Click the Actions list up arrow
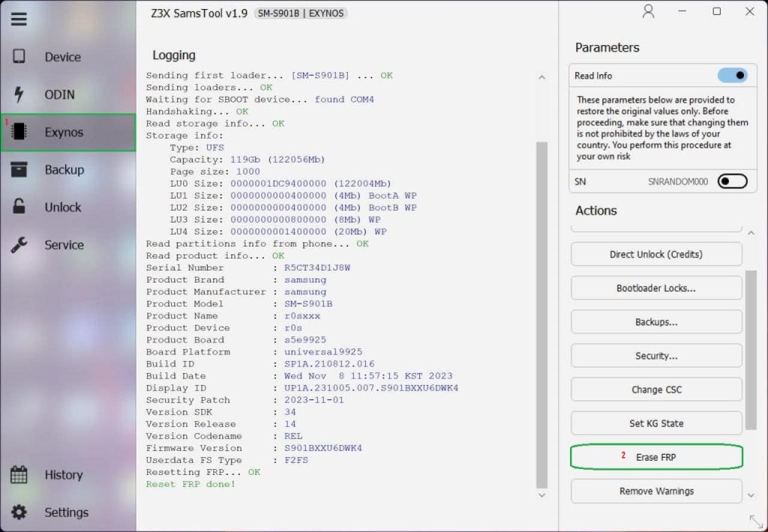The height and width of the screenshot is (532, 768). coord(751,233)
